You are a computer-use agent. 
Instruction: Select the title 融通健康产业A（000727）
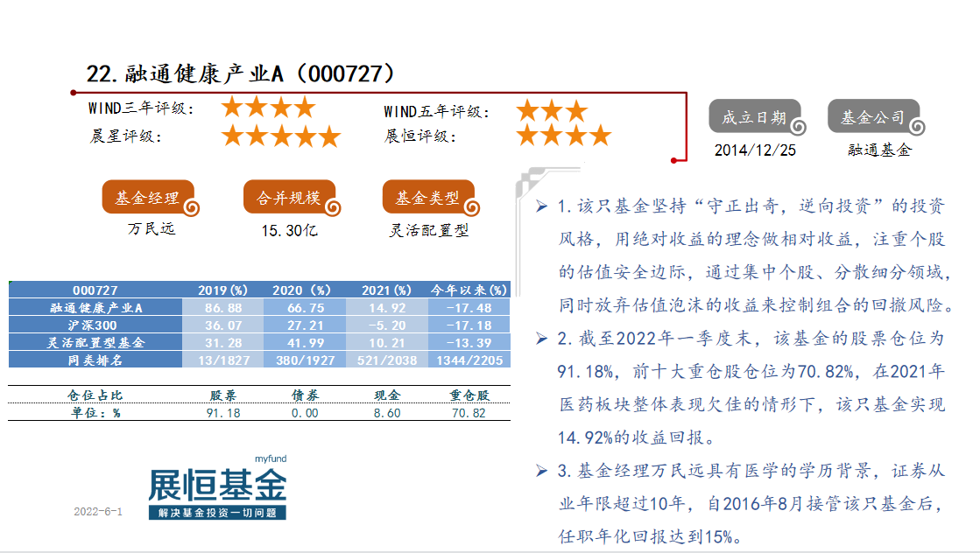[260, 73]
